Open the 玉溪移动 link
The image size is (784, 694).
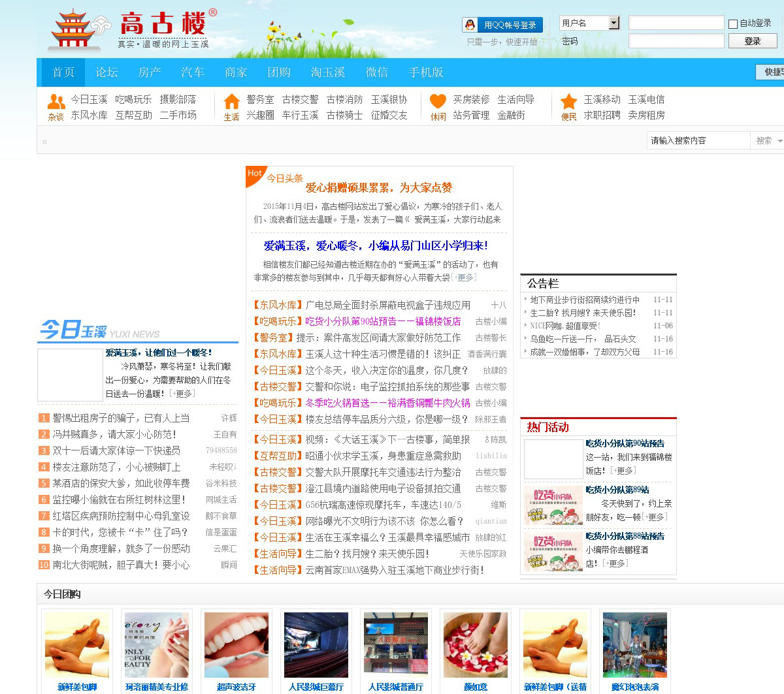[602, 99]
